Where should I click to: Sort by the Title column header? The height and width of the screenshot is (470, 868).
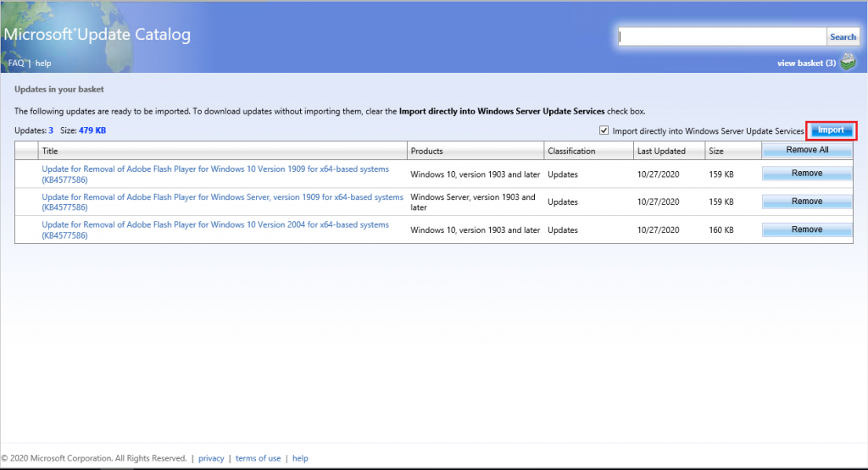click(x=222, y=151)
